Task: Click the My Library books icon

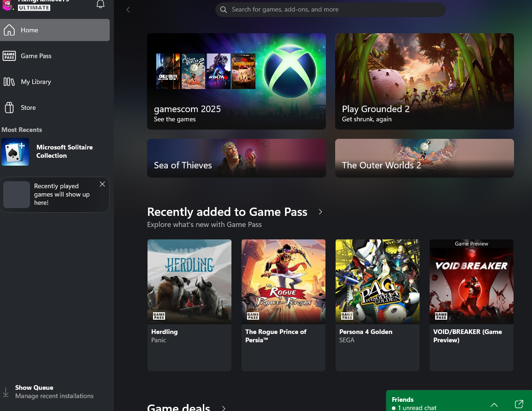Action: pyautogui.click(x=9, y=82)
